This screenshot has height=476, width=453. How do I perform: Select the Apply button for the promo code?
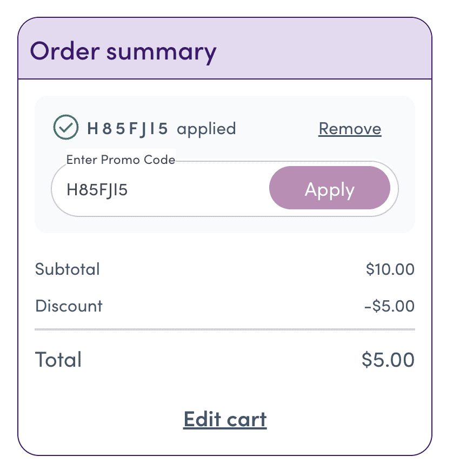click(330, 189)
